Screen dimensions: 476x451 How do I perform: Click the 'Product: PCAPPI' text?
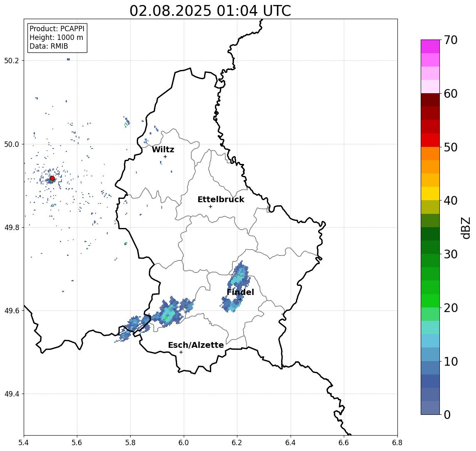pyautogui.click(x=57, y=29)
